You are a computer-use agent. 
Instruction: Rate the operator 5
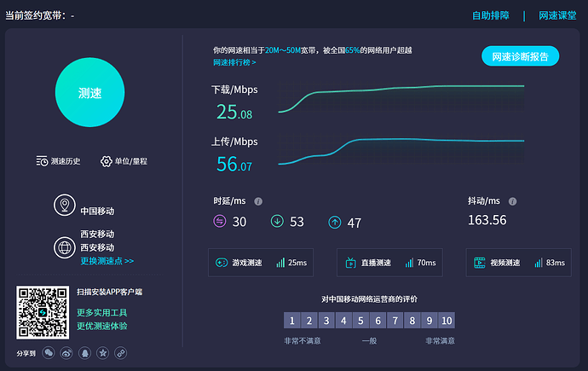tap(360, 321)
